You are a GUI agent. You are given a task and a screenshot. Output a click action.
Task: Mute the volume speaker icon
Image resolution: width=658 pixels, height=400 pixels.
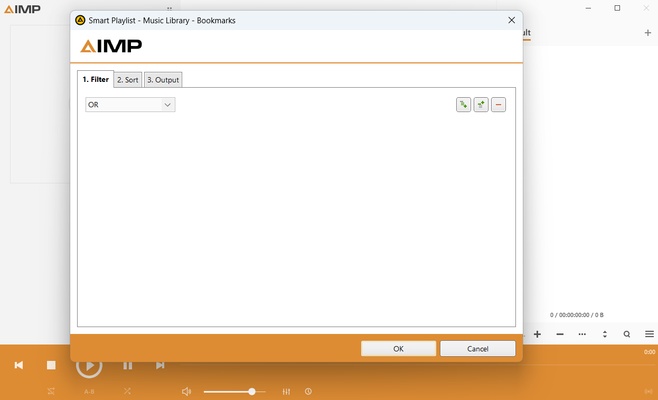coord(186,392)
